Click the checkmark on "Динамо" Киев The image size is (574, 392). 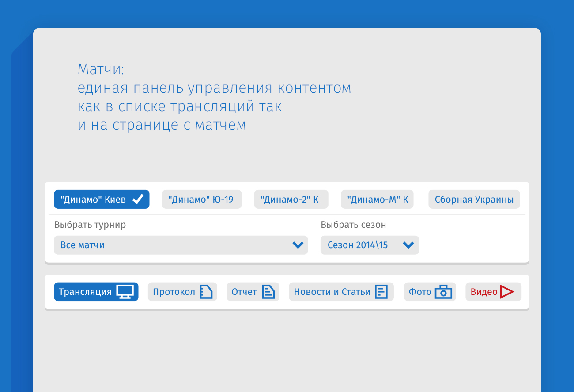point(138,200)
